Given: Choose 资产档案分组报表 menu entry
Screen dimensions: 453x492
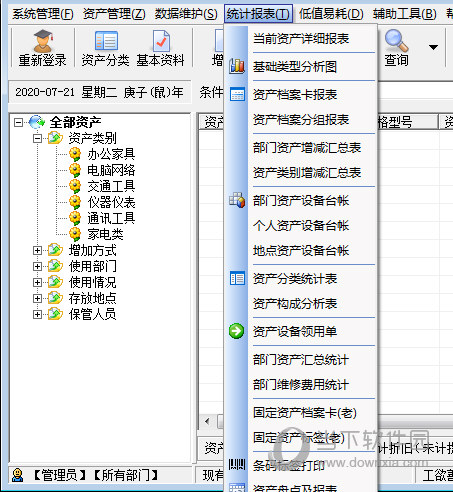Looking at the screenshot, I should (x=301, y=120).
